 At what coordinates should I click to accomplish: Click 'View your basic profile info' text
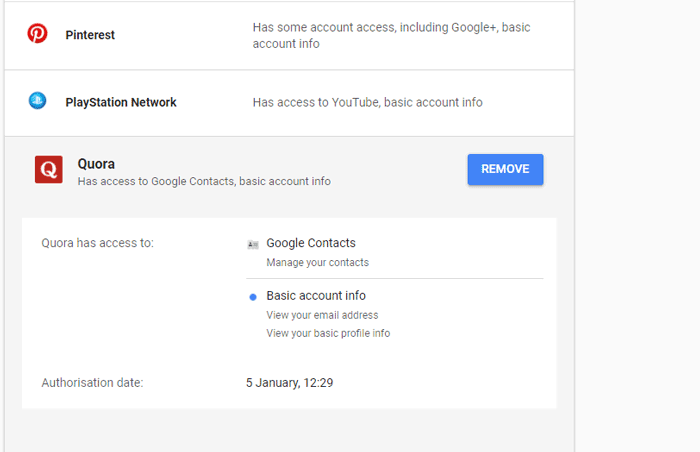328,333
